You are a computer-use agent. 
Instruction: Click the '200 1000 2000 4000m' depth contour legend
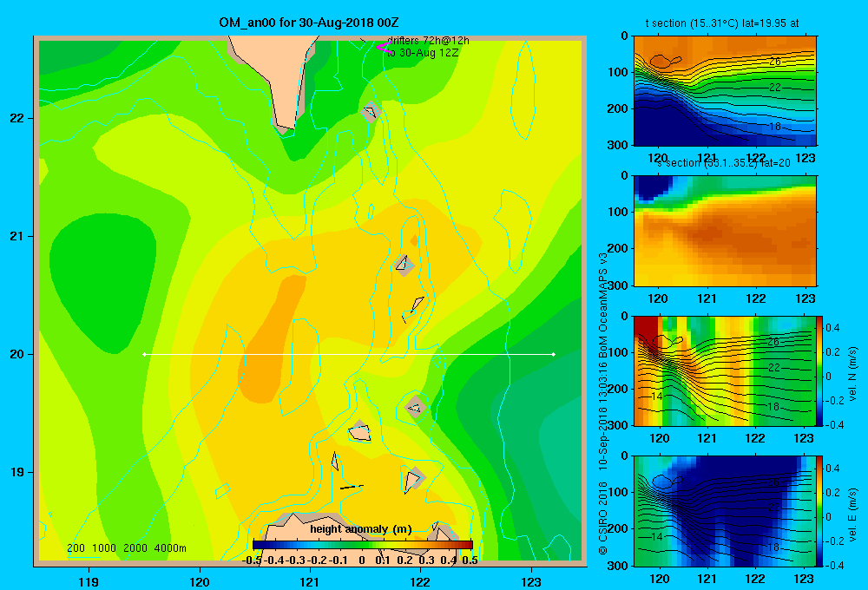pyautogui.click(x=126, y=548)
